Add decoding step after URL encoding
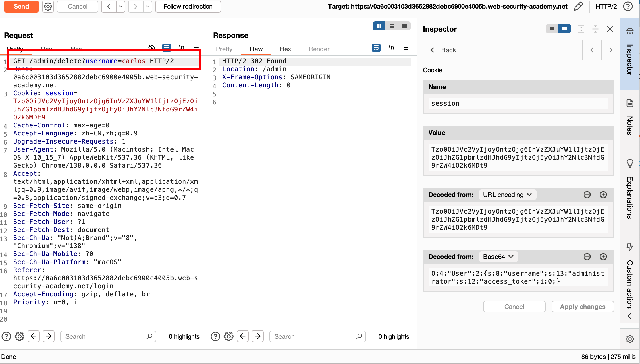Viewport: 640px width, 364px height. (603, 195)
